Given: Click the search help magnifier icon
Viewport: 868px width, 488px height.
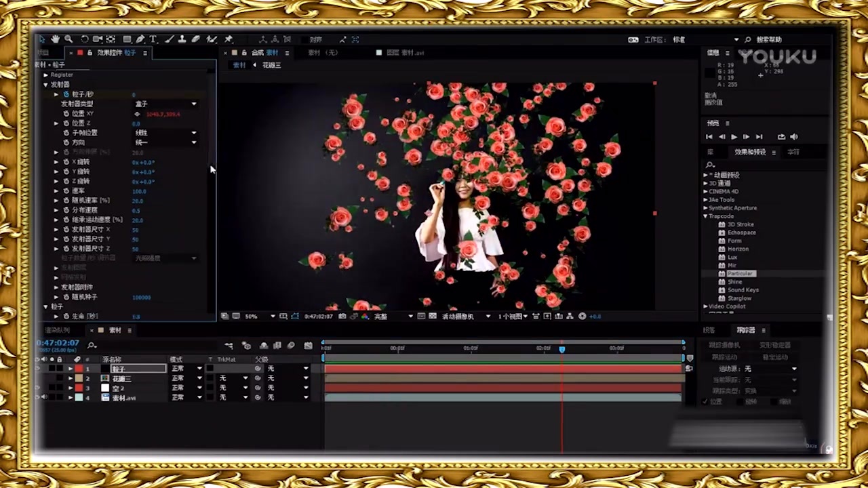Looking at the screenshot, I should [748, 40].
